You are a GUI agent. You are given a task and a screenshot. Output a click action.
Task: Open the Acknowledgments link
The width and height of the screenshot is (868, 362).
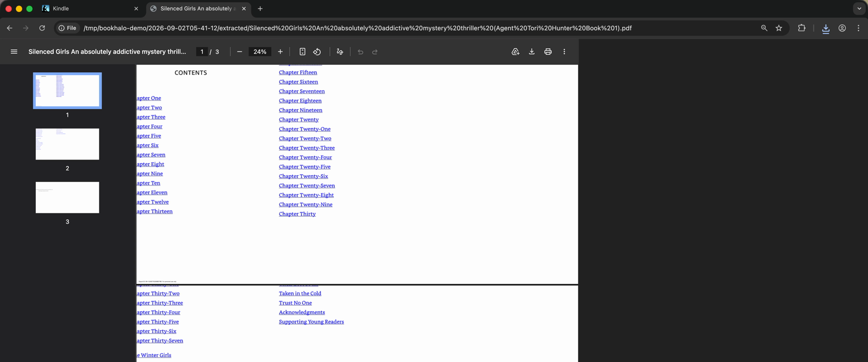[302, 313]
